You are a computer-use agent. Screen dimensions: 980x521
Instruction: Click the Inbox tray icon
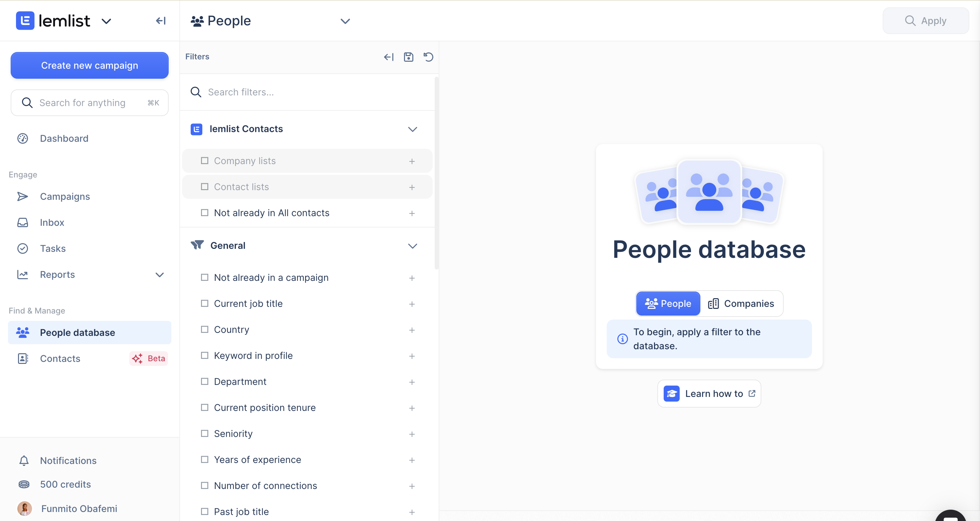click(x=23, y=222)
